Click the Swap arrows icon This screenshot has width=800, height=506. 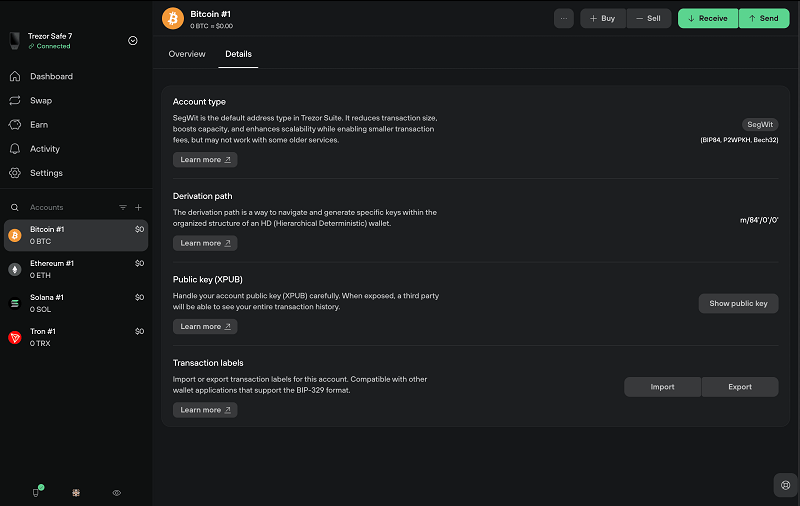[15, 100]
